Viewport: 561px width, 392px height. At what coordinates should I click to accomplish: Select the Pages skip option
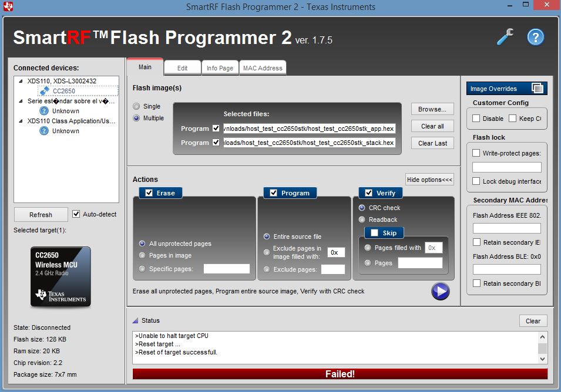click(x=368, y=263)
